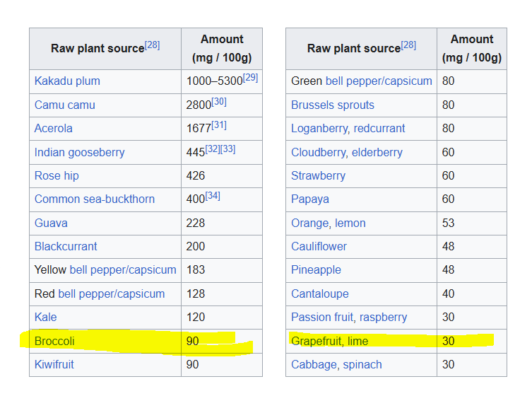The image size is (532, 396).
Task: Open the elderberry link
Action: pos(377,153)
